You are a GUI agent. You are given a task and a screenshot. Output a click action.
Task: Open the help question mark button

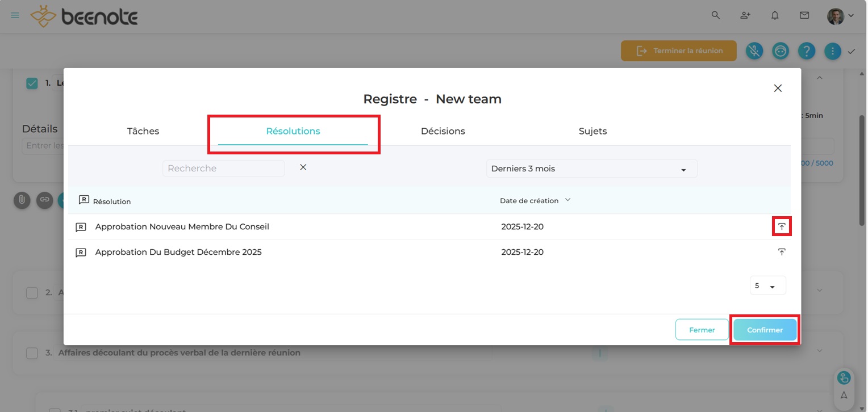pyautogui.click(x=807, y=51)
